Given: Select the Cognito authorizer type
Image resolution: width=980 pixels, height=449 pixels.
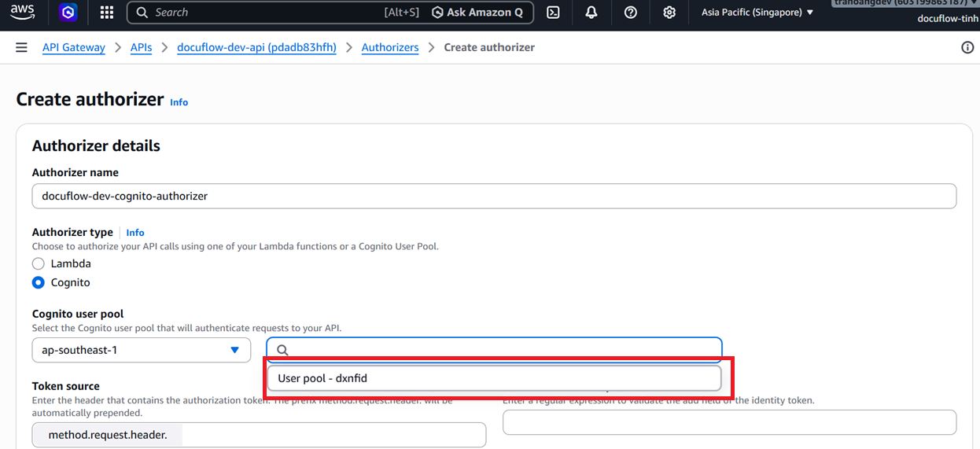Looking at the screenshot, I should click(x=38, y=282).
